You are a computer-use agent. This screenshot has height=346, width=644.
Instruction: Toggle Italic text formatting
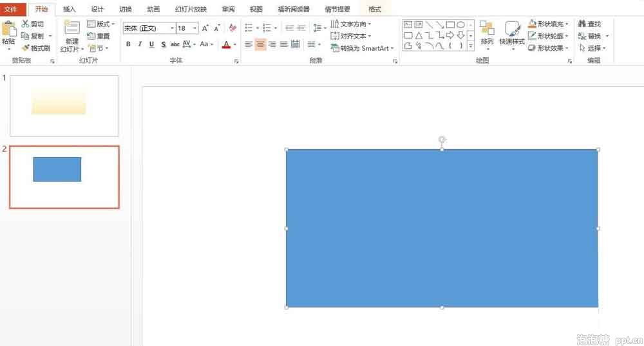click(140, 44)
